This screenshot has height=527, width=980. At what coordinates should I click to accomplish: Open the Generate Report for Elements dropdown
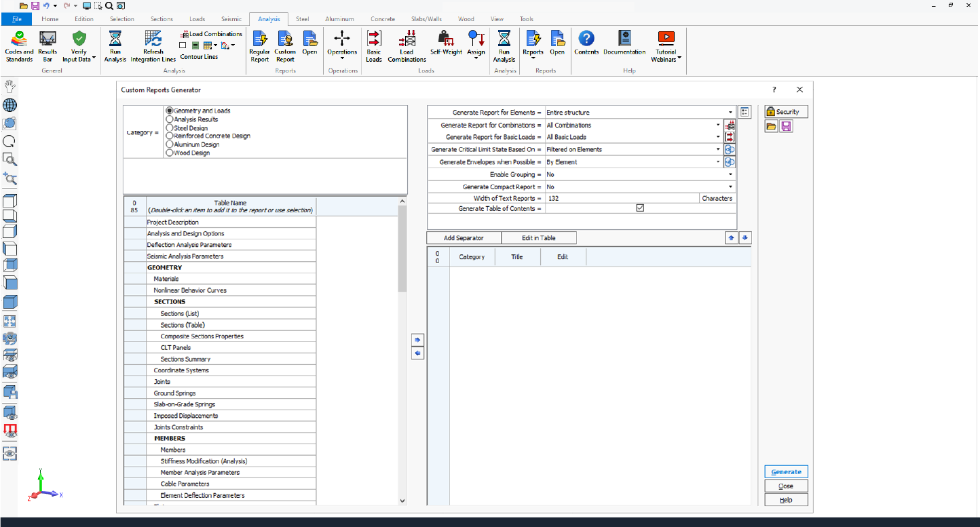click(x=730, y=112)
